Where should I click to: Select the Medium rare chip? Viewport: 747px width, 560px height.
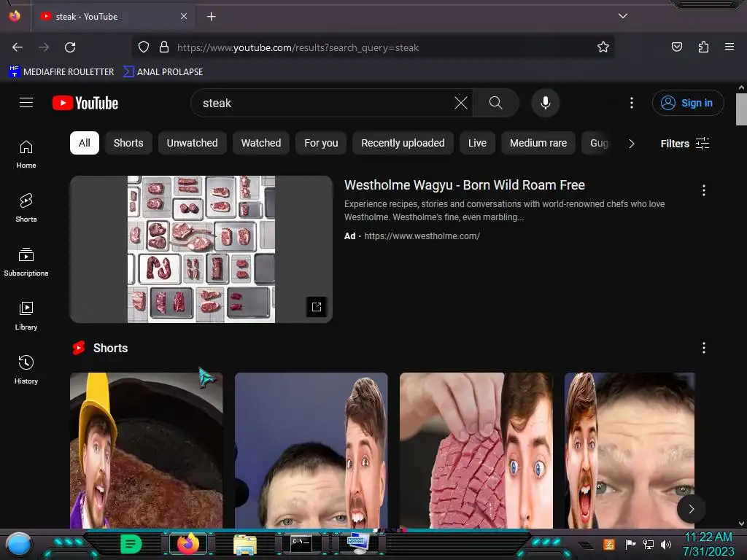(538, 143)
